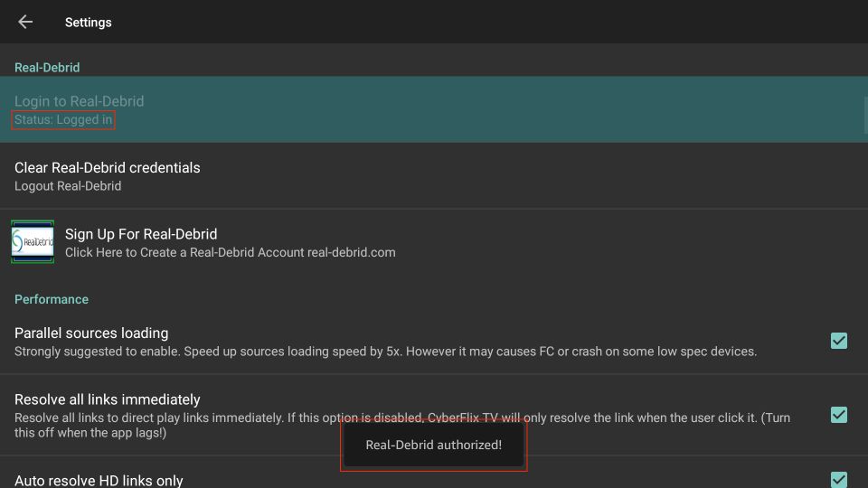Click the Performance section header
The height and width of the screenshot is (488, 868).
pyautogui.click(x=52, y=299)
